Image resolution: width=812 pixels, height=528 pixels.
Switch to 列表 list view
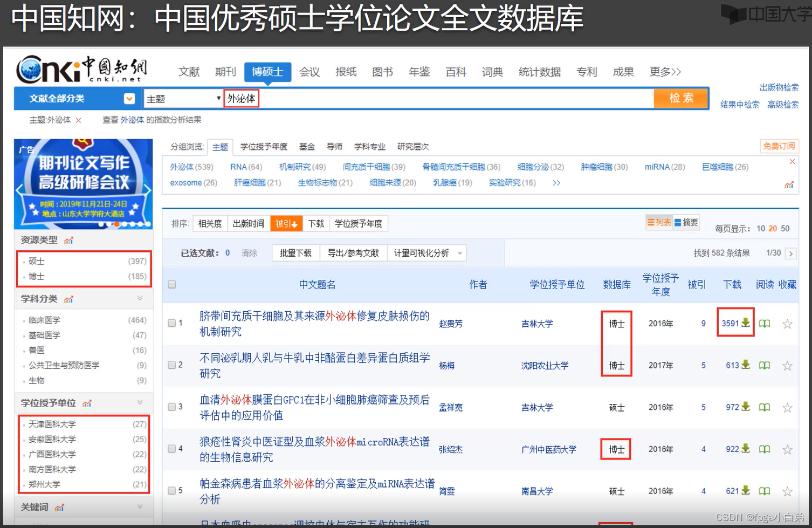(659, 222)
